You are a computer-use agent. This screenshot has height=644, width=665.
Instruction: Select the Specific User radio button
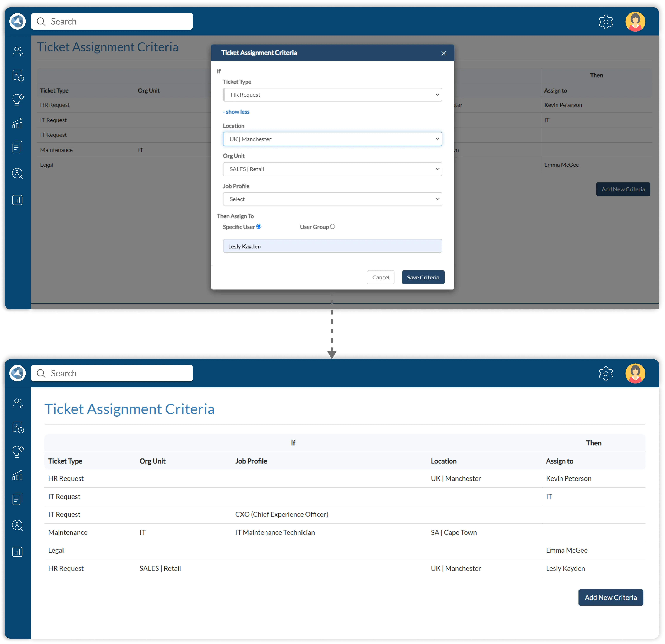pyautogui.click(x=259, y=226)
